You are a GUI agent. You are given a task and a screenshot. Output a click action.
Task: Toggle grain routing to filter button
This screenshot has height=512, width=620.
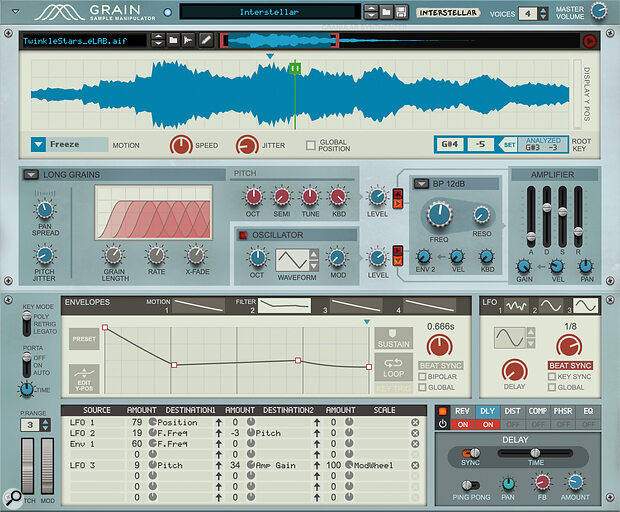pyautogui.click(x=397, y=199)
